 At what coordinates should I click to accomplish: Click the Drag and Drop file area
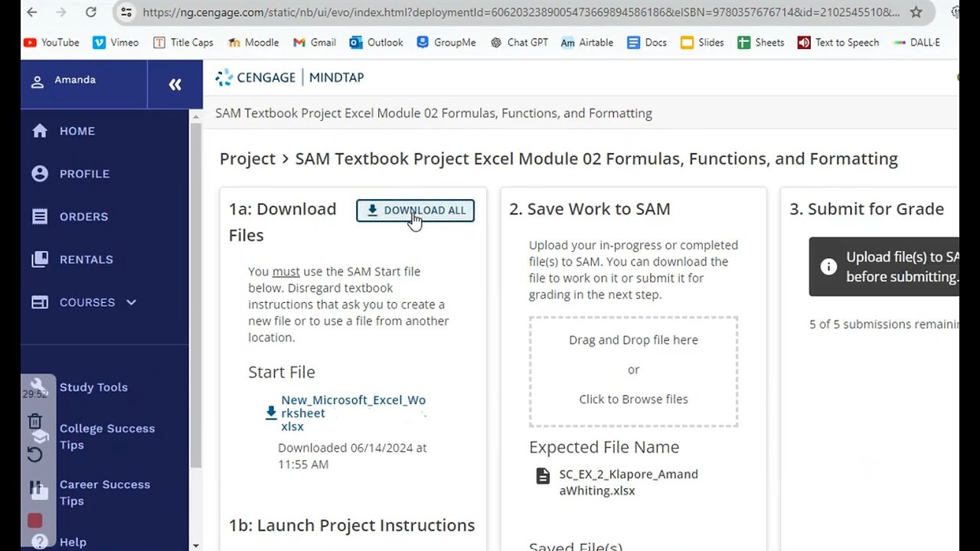[x=633, y=371]
